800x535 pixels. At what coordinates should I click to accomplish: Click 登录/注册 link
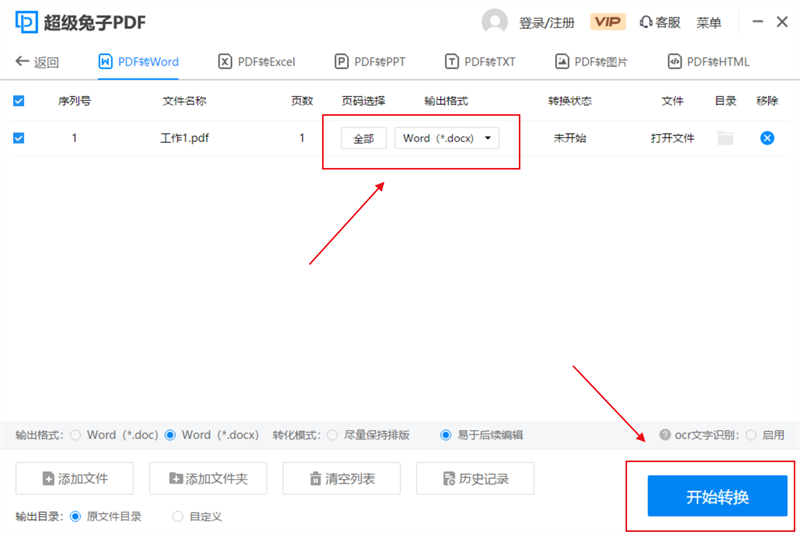546,22
